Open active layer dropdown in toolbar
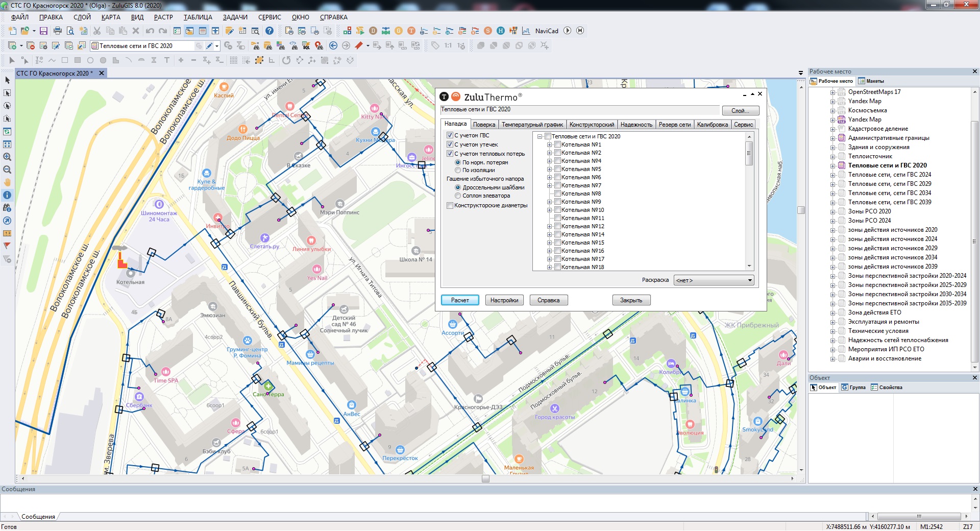Viewport: 980px width, 531px height. point(217,46)
